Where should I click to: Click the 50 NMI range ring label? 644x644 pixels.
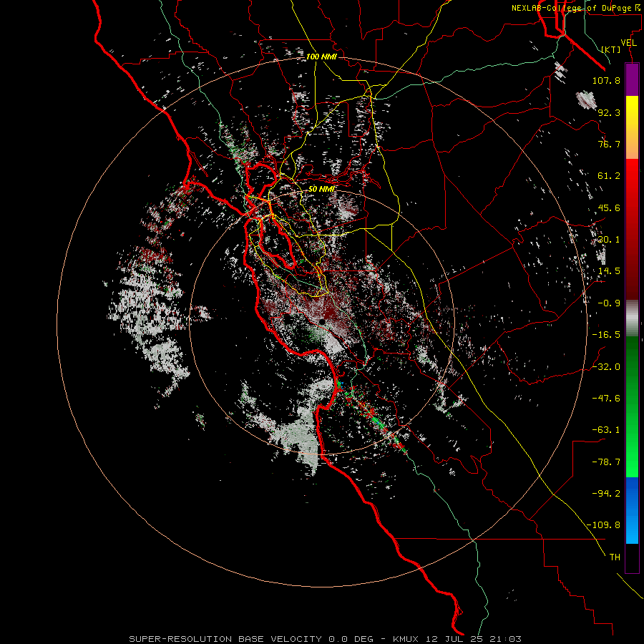point(321,189)
